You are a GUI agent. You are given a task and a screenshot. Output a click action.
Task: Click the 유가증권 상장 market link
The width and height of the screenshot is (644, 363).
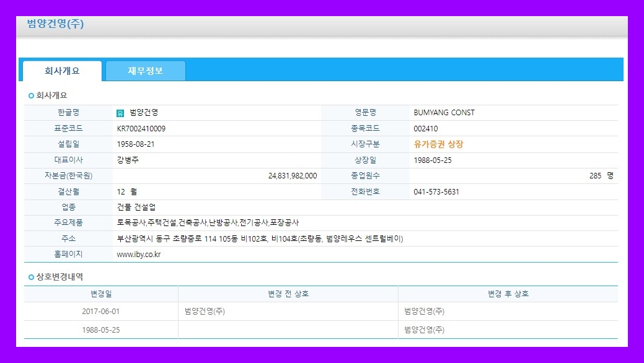[438, 144]
